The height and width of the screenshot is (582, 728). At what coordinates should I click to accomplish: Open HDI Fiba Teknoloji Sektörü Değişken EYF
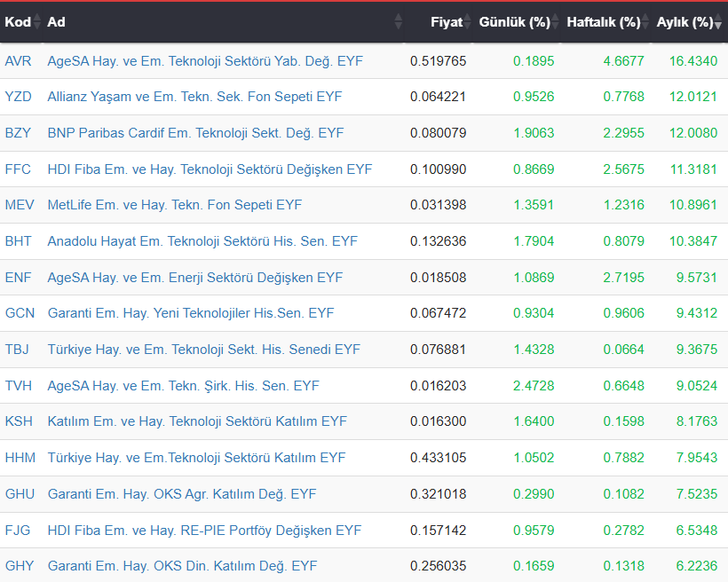tap(210, 169)
